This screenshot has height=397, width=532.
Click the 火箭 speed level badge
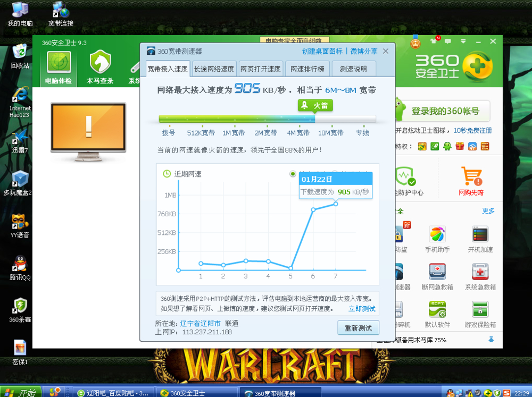point(315,105)
